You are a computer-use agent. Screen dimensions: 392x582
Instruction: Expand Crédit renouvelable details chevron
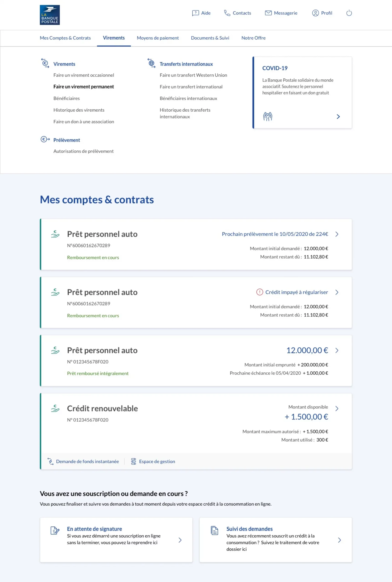(337, 409)
